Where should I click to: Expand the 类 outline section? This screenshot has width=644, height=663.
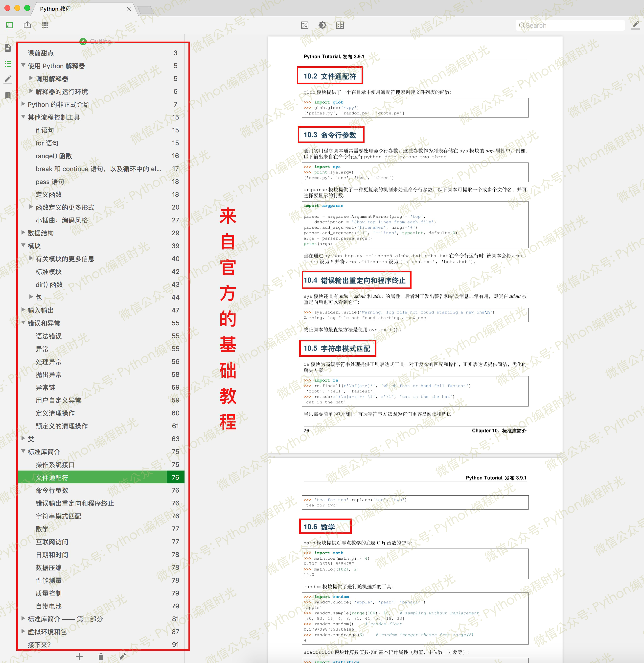click(23, 438)
